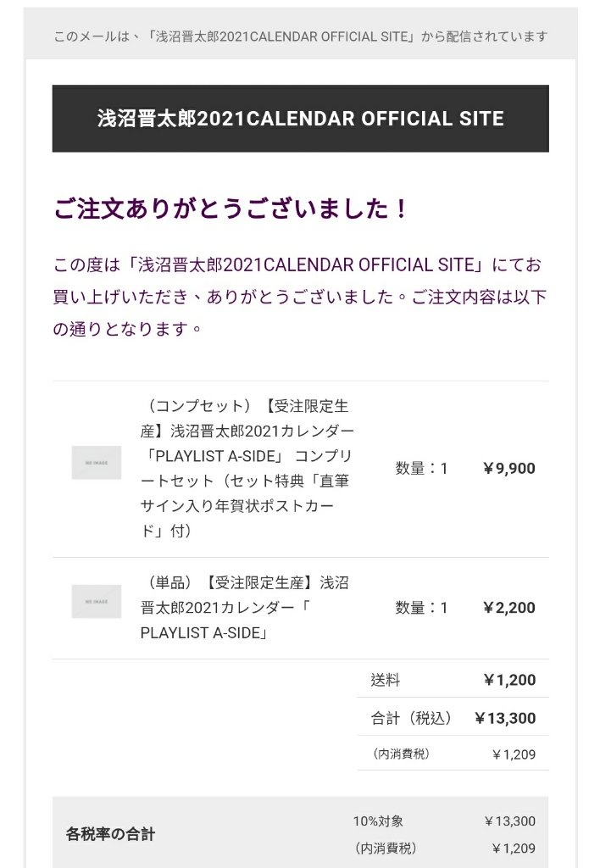Click the ¥9,900 price of the Complete Set
This screenshot has height=868, width=600.
509,468
